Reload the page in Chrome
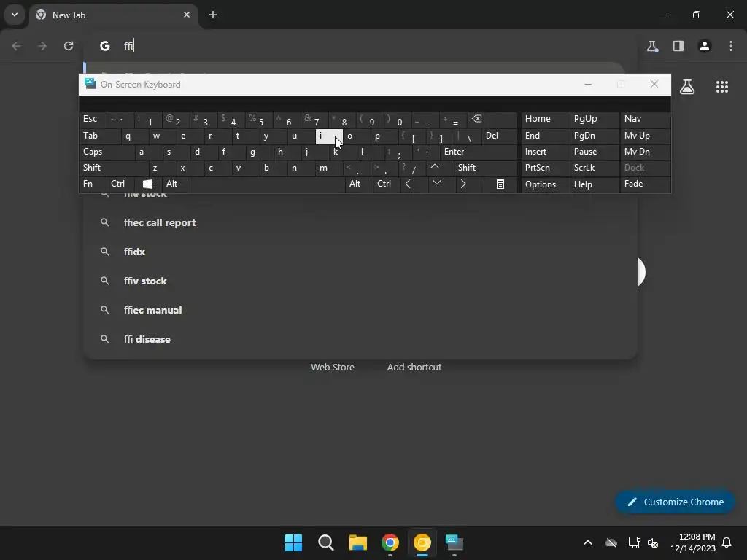This screenshot has width=747, height=560. coord(69,46)
